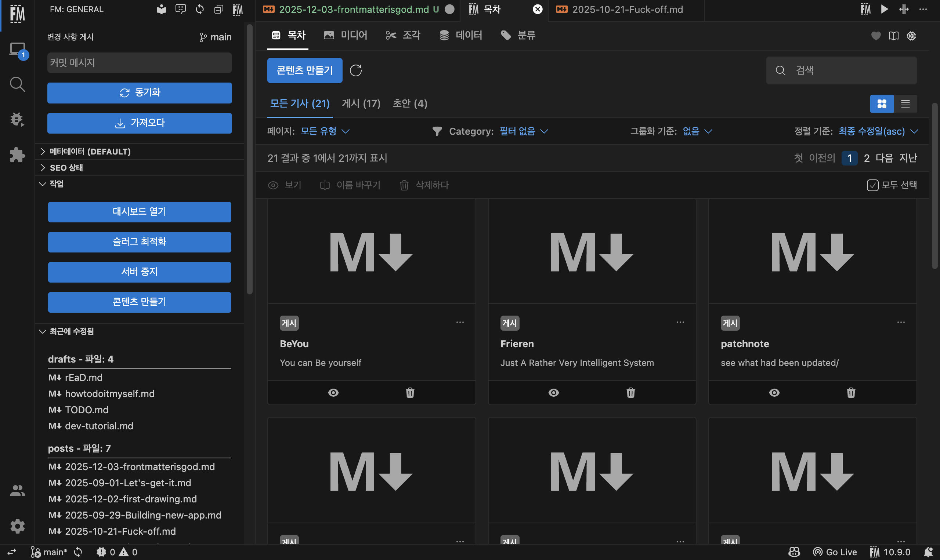Expand the SEO 상태 section
The height and width of the screenshot is (560, 940).
pos(66,168)
